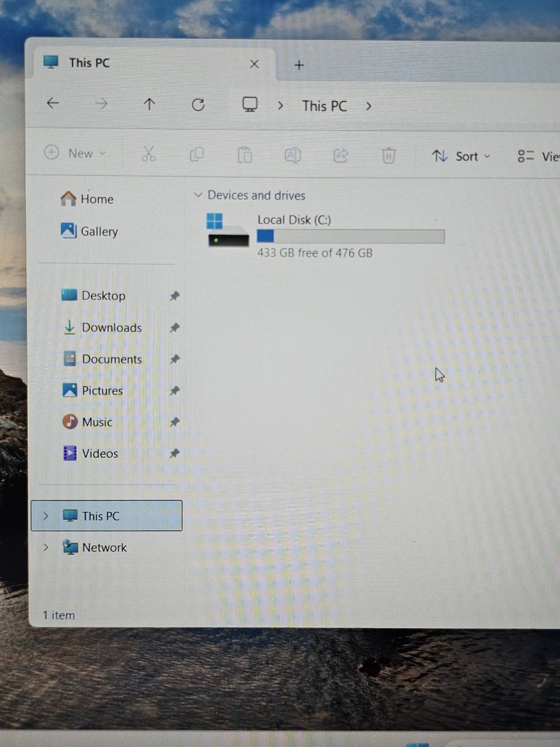Click the Copy toolbar icon

coord(196,154)
